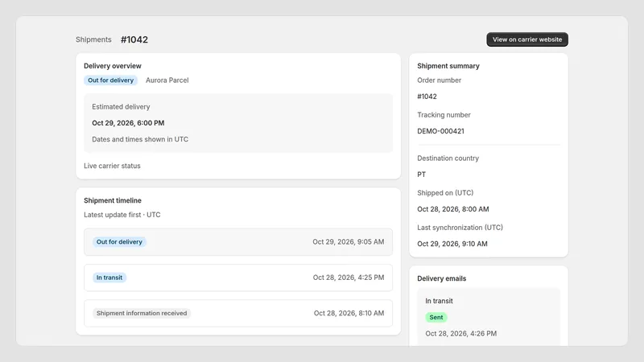Select the In transit timeline badge
Viewport: 644px width, 362px height.
(x=109, y=278)
